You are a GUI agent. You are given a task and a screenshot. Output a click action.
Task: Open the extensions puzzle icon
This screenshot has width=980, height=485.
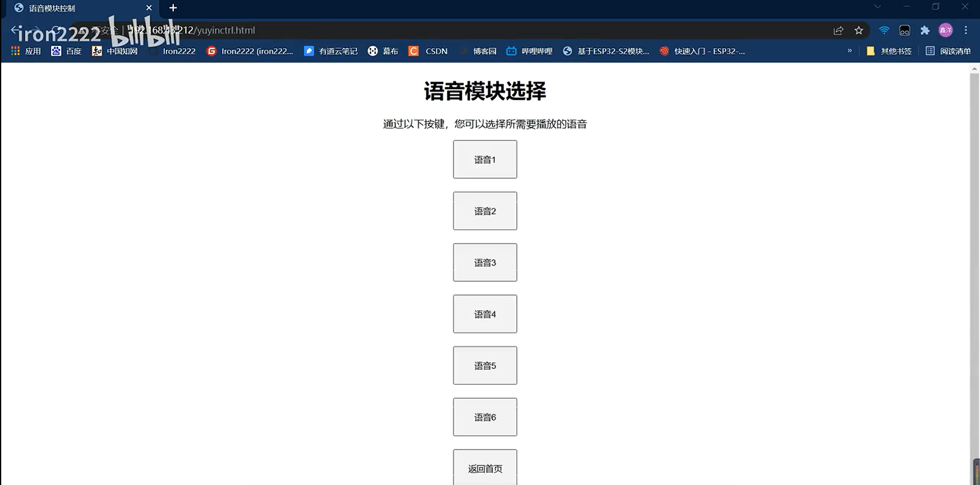925,31
